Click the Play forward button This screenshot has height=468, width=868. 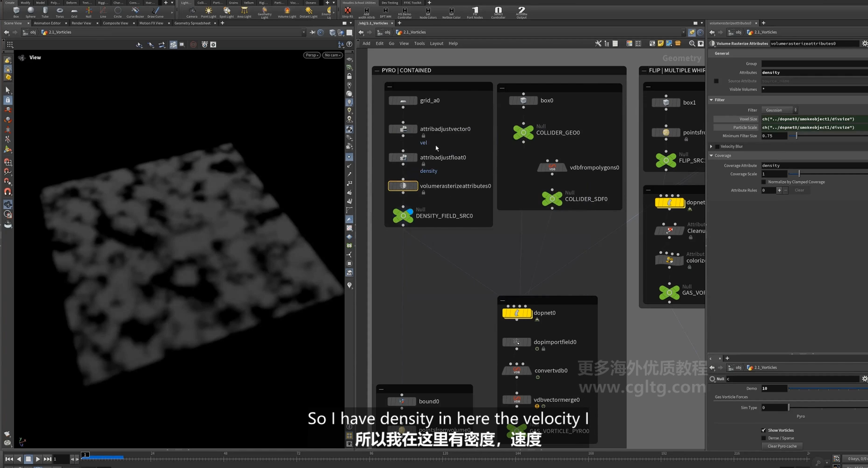coord(38,459)
